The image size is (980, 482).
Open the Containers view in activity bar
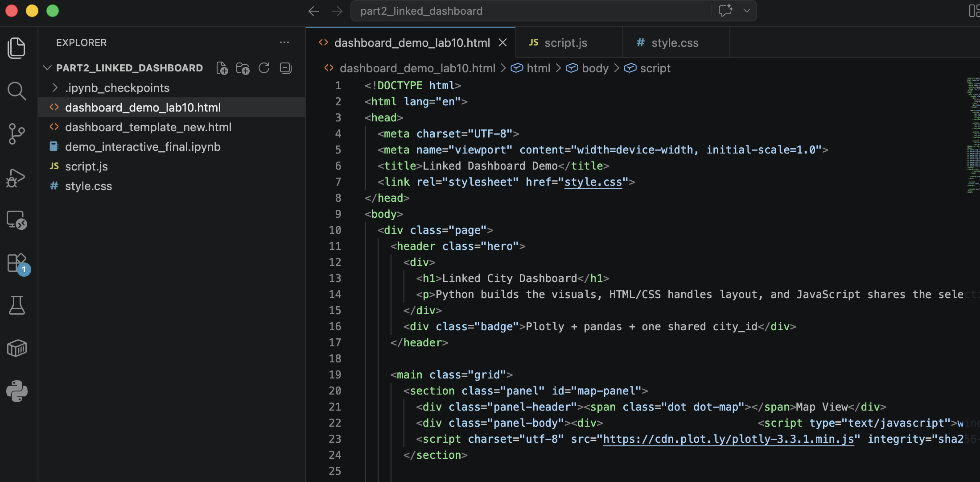point(17,348)
